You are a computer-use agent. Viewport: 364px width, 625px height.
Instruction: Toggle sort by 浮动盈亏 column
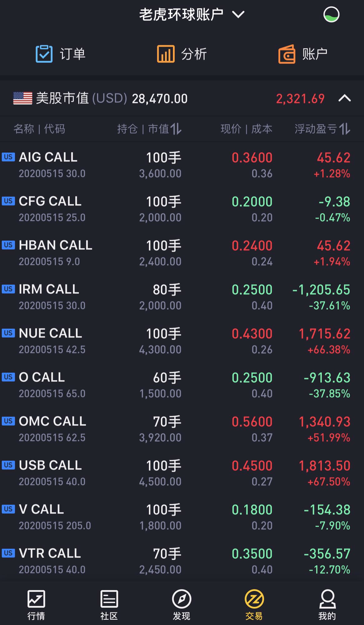pos(322,129)
